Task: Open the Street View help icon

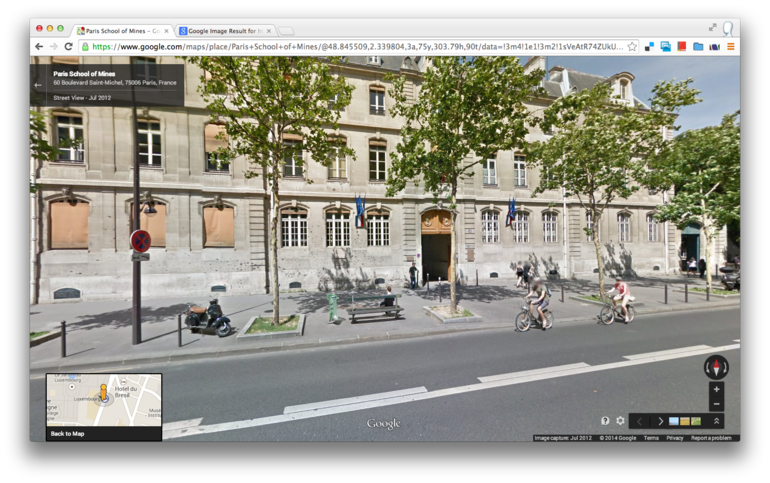Action: point(605,421)
